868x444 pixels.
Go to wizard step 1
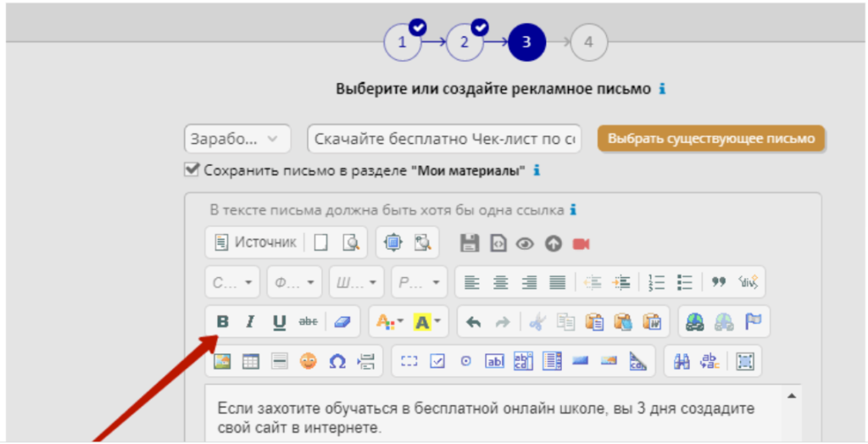click(x=403, y=42)
